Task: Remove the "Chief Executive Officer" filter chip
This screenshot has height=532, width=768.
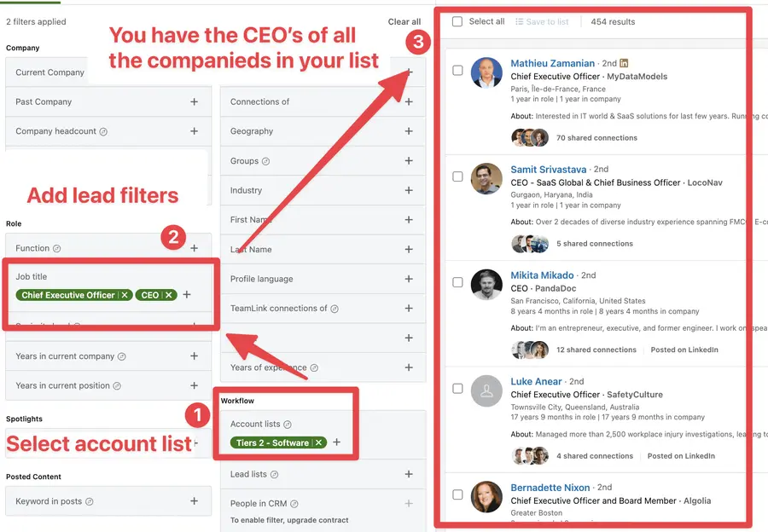Action: [123, 293]
